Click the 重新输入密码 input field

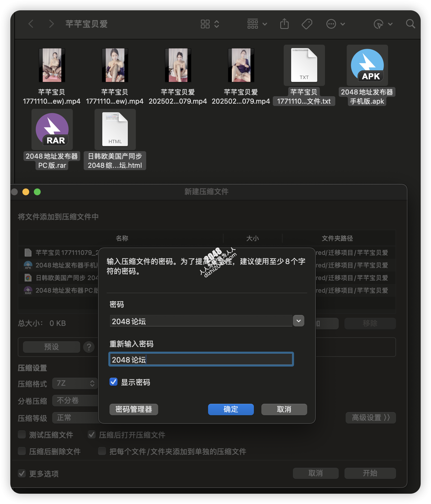point(201,359)
